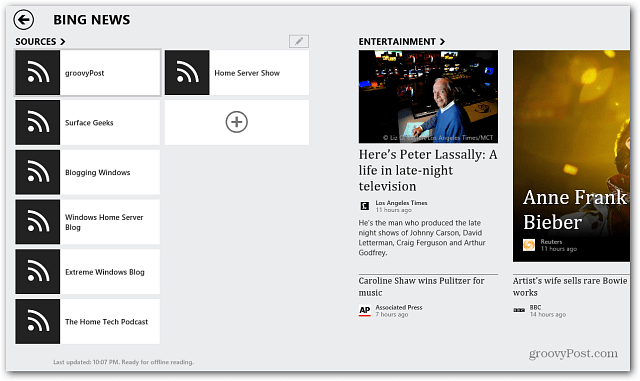Open The Home Tech Podcast tile
The image size is (640, 381).
(x=87, y=321)
